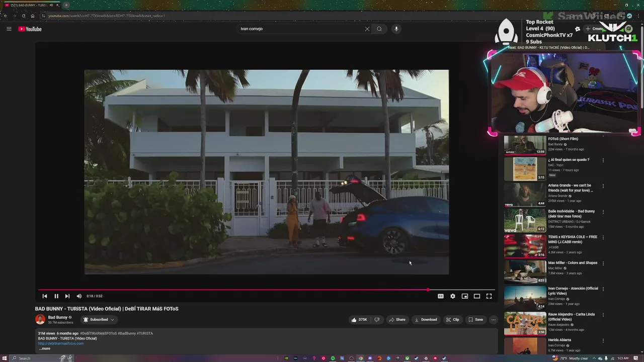Select the BAD BUNNY - TURISTA browser tab
This screenshot has height=362, width=644.
click(32, 5)
